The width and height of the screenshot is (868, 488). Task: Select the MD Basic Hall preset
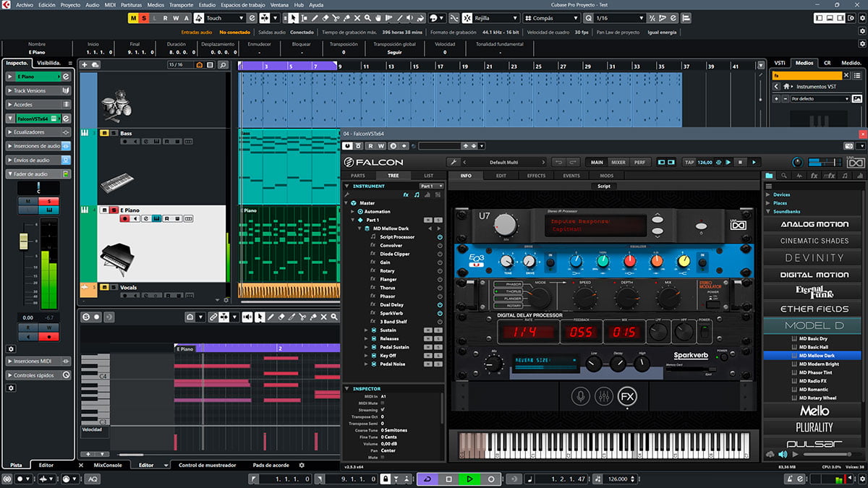point(814,347)
